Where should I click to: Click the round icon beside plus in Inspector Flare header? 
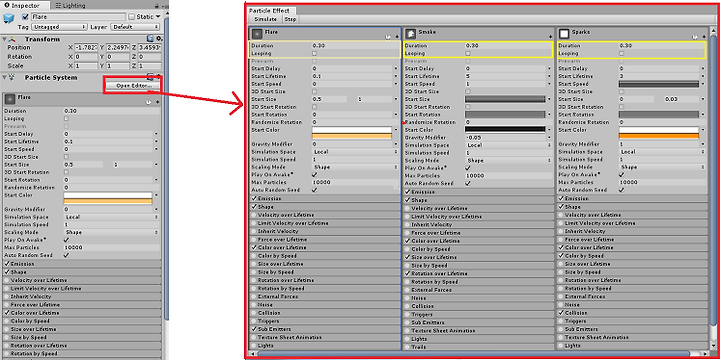point(148,102)
